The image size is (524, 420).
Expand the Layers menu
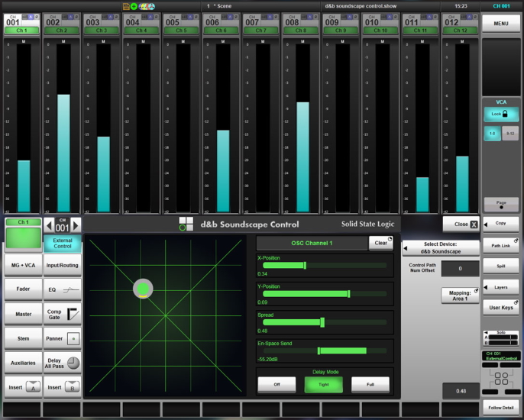[x=500, y=287]
